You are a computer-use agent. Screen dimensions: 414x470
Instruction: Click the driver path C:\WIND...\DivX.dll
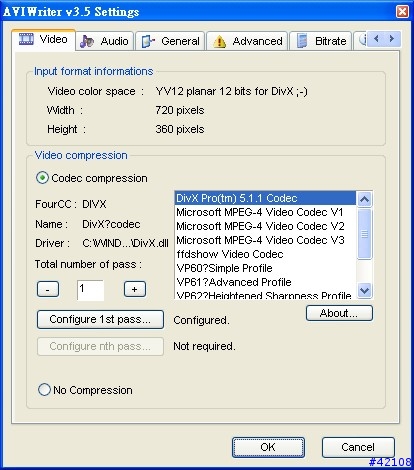pos(125,243)
